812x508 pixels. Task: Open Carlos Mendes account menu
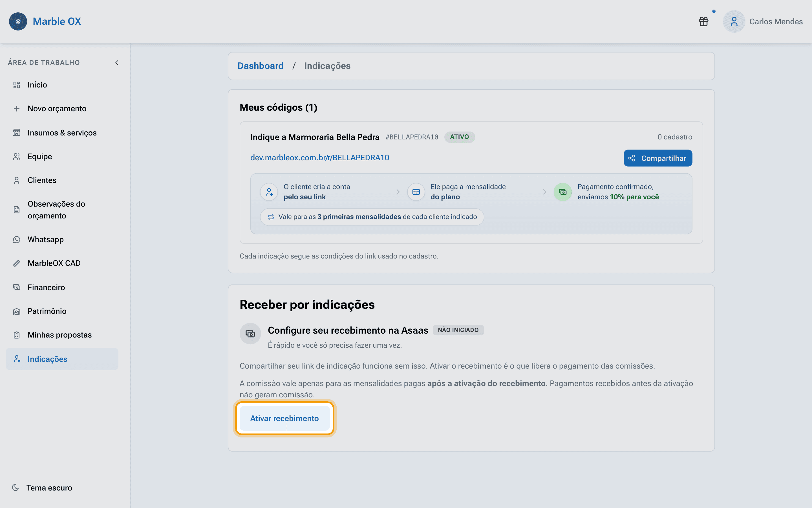tap(762, 21)
